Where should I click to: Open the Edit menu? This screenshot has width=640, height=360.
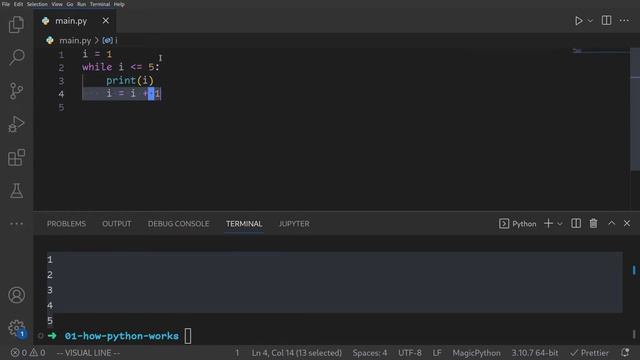click(x=18, y=4)
